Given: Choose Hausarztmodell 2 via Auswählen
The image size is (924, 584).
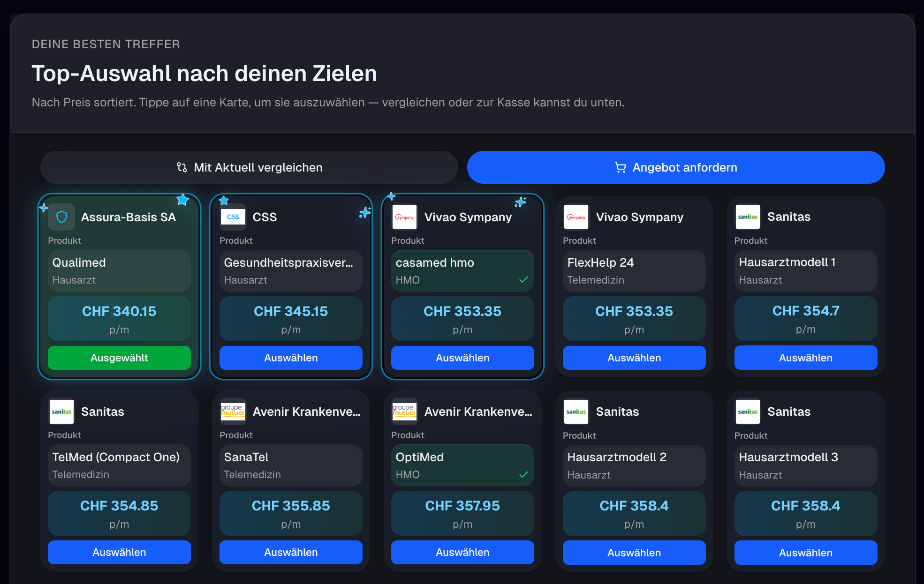Looking at the screenshot, I should pos(634,553).
